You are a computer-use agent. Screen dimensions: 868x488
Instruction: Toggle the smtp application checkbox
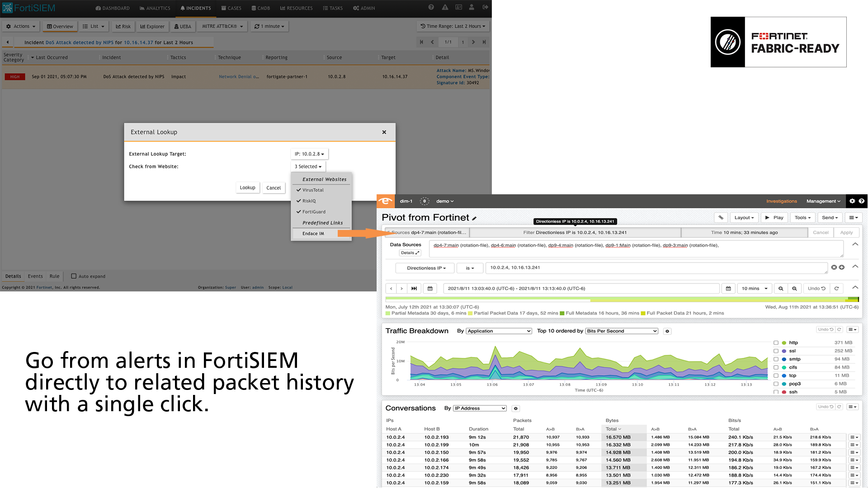click(x=776, y=359)
